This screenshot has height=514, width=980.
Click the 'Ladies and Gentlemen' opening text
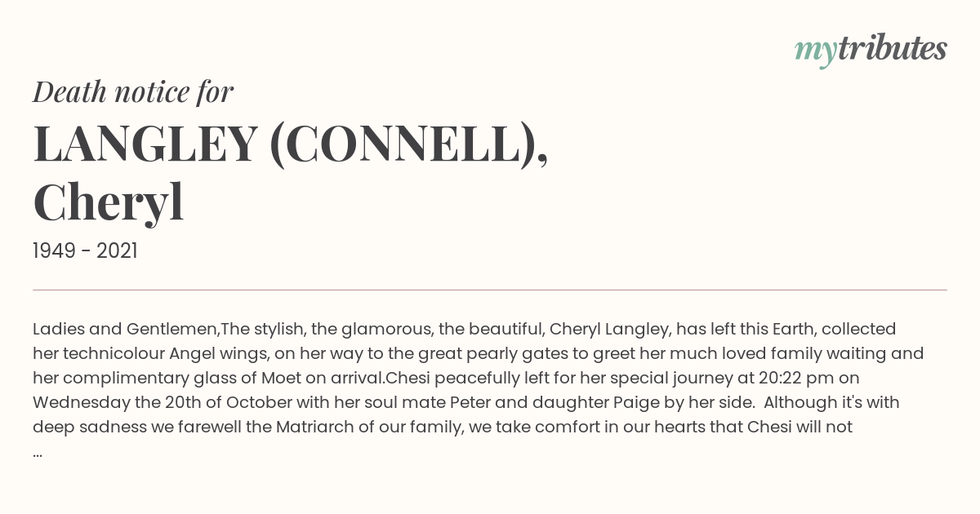[x=125, y=329]
